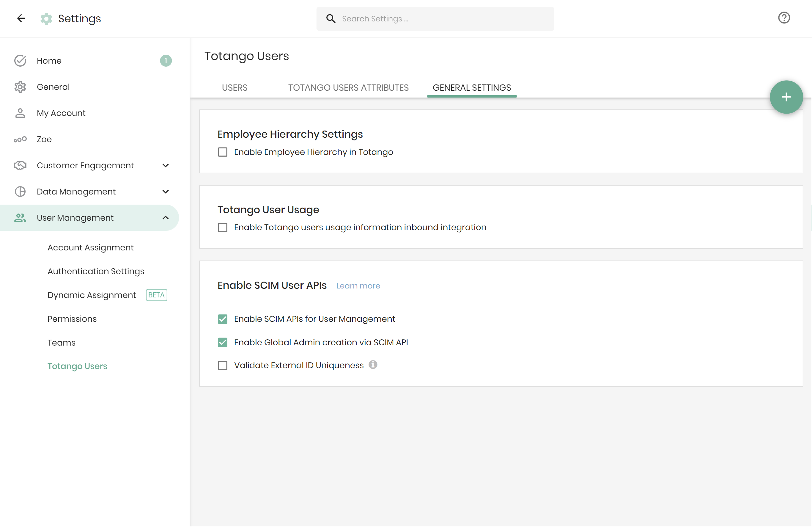Click the Home checkmark icon

pyautogui.click(x=20, y=61)
